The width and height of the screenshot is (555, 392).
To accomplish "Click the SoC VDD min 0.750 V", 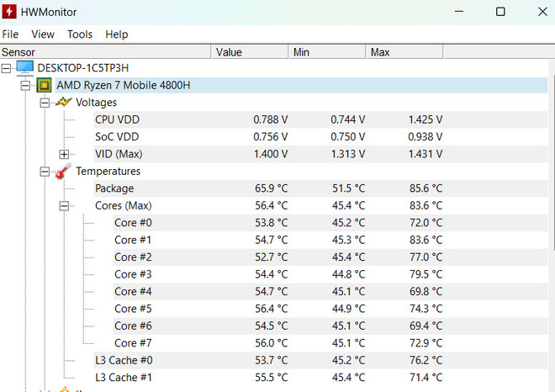I will (x=347, y=136).
